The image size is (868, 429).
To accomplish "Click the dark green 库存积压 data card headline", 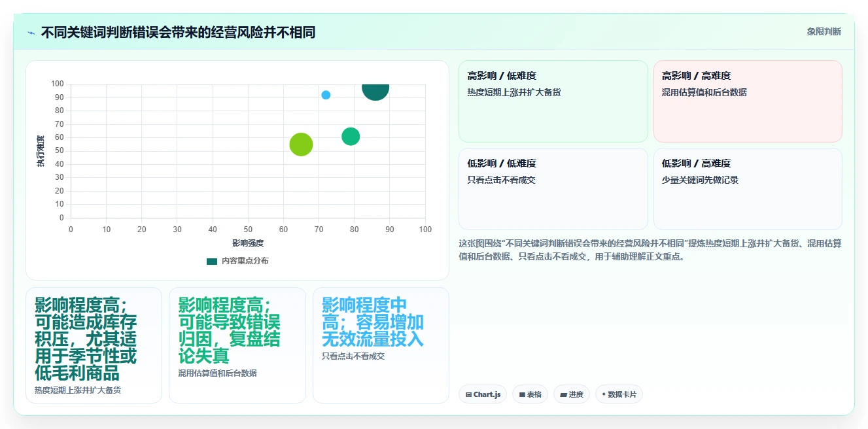I will 86,339.
